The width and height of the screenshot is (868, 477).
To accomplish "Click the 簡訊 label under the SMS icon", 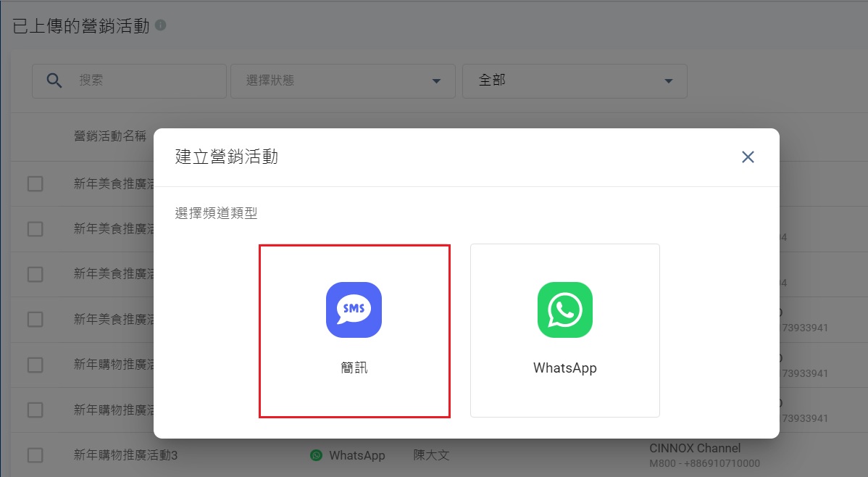I will (x=354, y=368).
